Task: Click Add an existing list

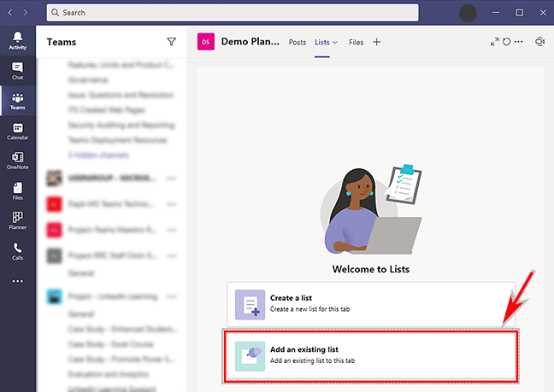Action: 370,354
